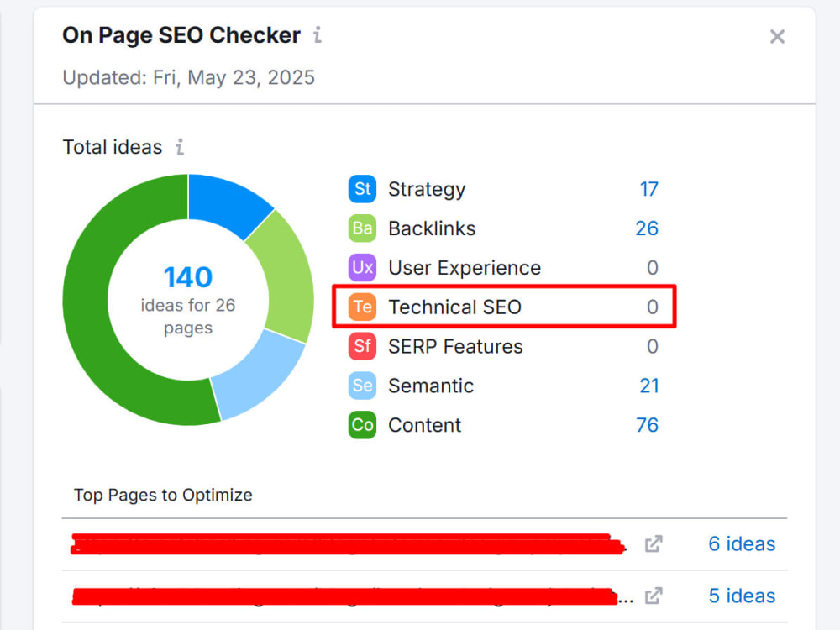Open external link icon on the 6 ideas row

653,543
